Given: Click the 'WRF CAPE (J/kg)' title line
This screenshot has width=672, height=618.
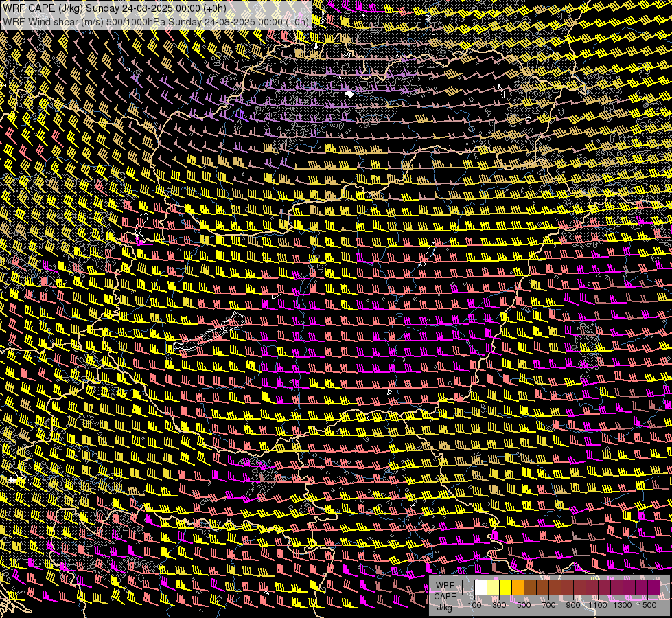Looking at the screenshot, I should (x=115, y=8).
